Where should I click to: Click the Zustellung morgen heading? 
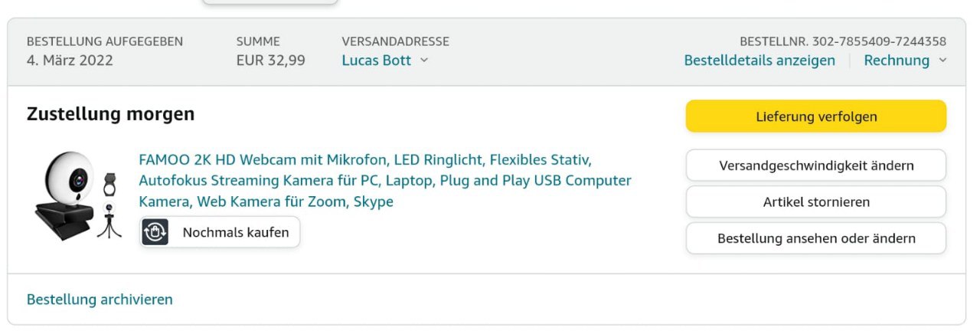[110, 114]
